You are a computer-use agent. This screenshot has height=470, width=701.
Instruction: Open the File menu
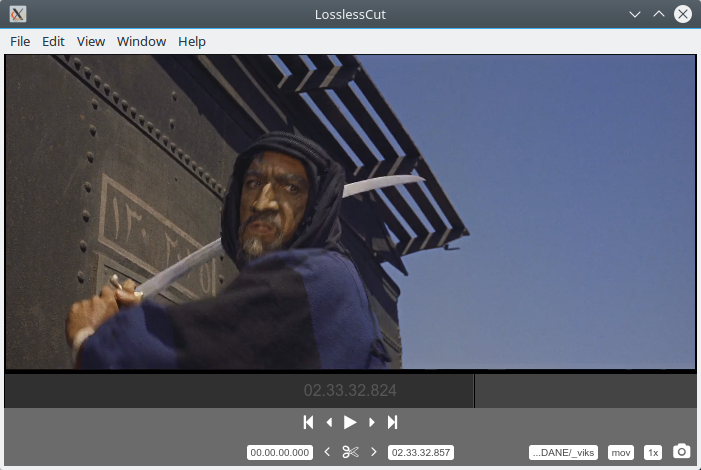tap(20, 42)
